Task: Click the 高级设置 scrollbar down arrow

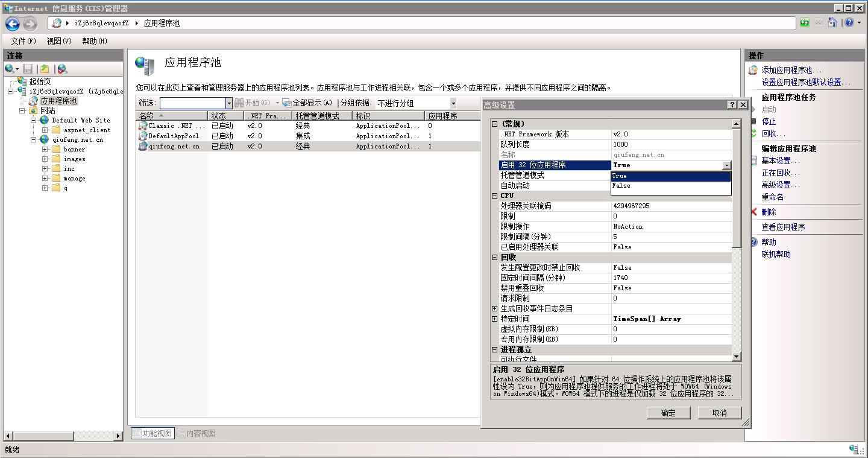Action: point(737,357)
